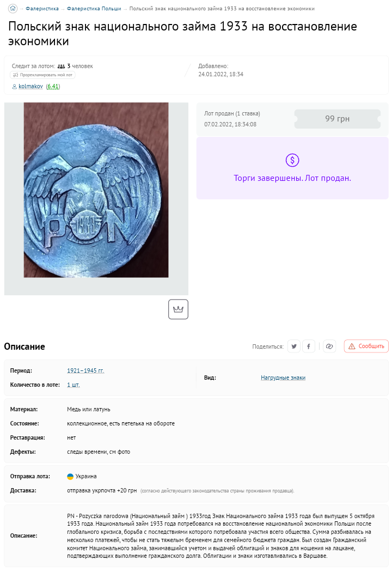Click Прорекламировать мой лот button

point(42,75)
